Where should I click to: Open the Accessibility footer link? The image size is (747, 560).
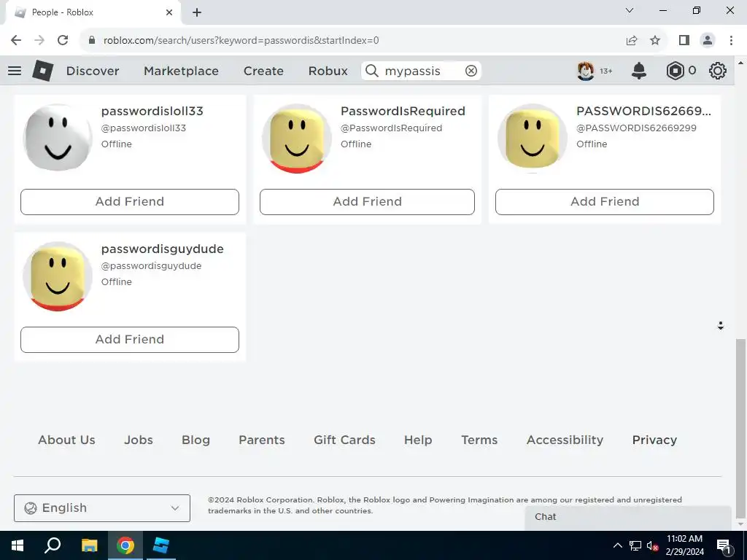pyautogui.click(x=565, y=440)
